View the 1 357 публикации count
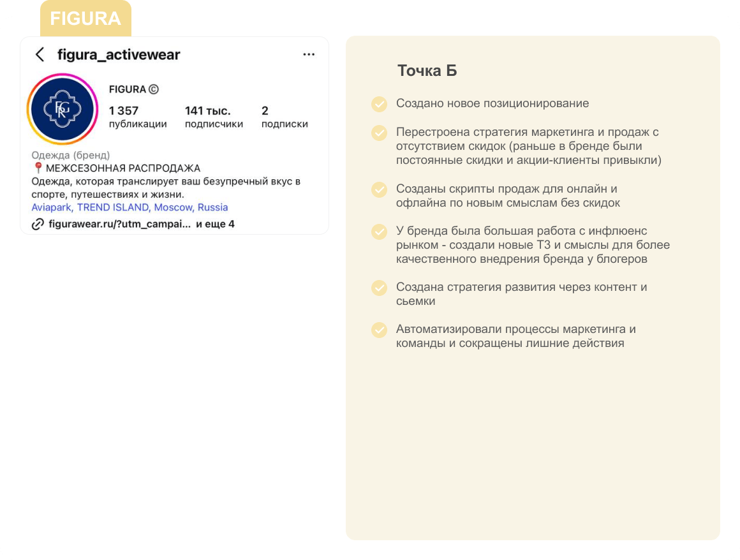Viewport: 740px width, 560px height. 137,117
